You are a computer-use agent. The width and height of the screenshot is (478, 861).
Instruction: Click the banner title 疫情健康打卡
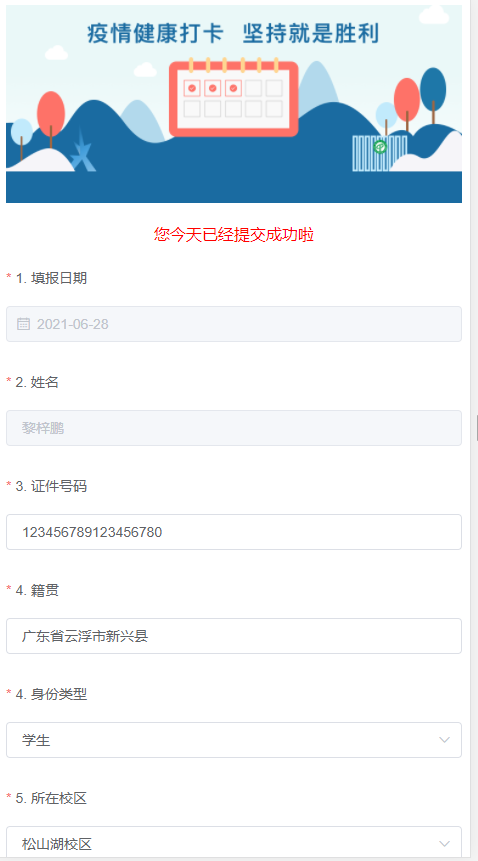[155, 34]
